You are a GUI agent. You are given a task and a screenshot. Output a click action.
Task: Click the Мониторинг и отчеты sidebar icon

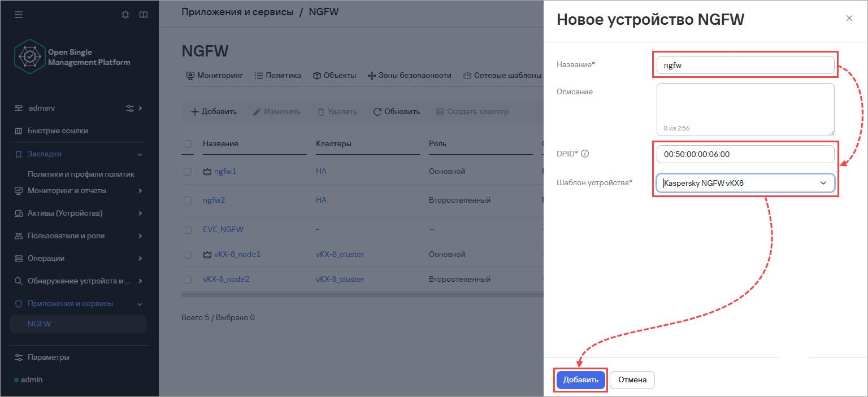click(x=19, y=191)
